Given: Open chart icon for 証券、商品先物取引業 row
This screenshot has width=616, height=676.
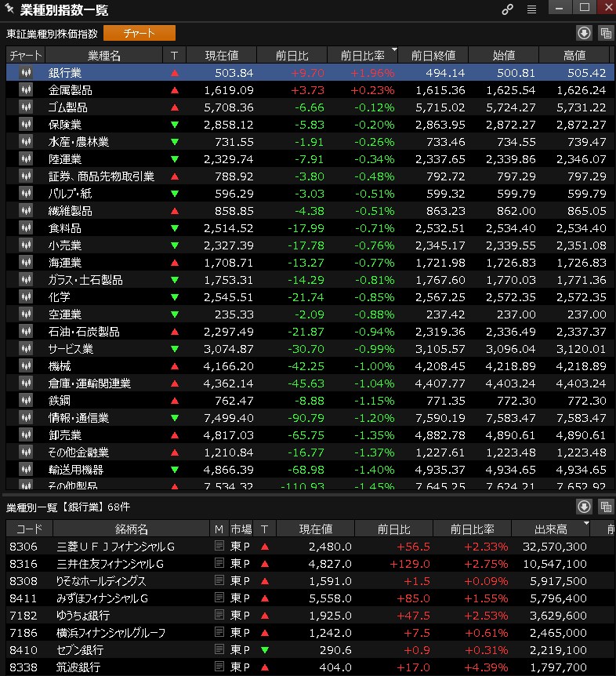Looking at the screenshot, I should point(26,176).
